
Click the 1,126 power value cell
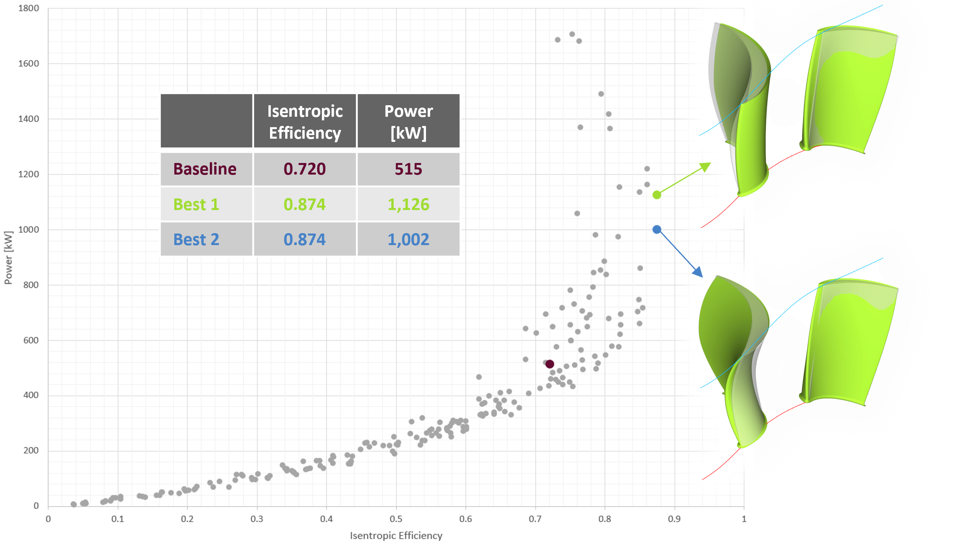coord(408,204)
